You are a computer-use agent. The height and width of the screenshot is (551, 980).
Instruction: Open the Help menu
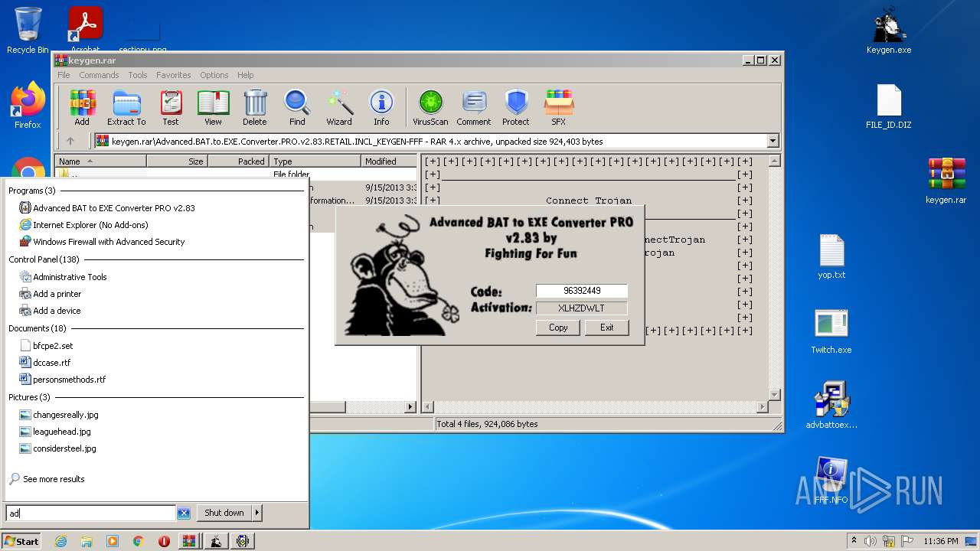(245, 75)
